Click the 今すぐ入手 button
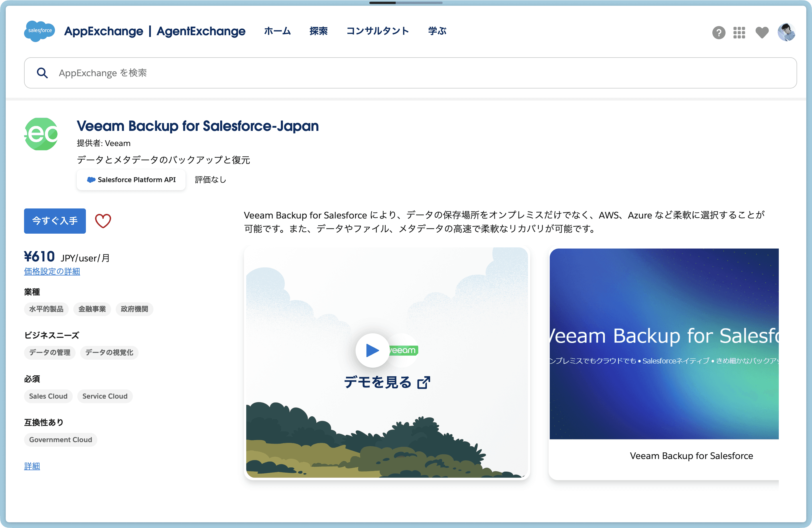Viewport: 812px width, 528px height. (55, 221)
